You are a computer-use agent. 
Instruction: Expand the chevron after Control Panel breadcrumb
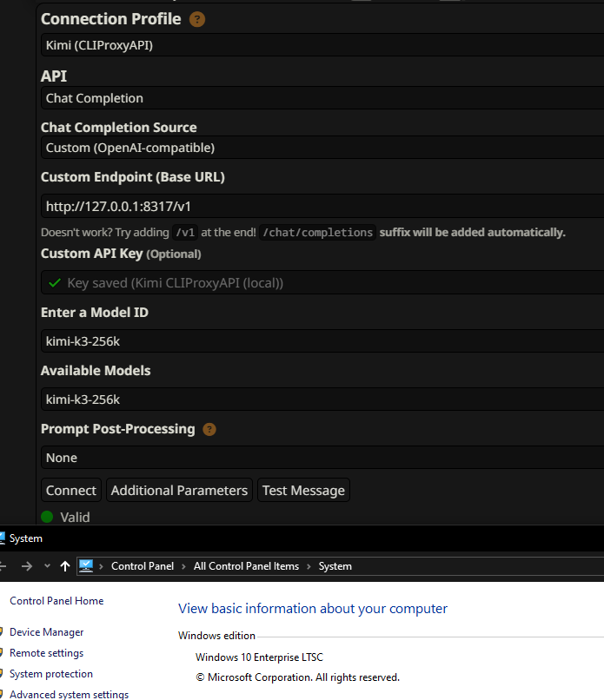tap(183, 566)
